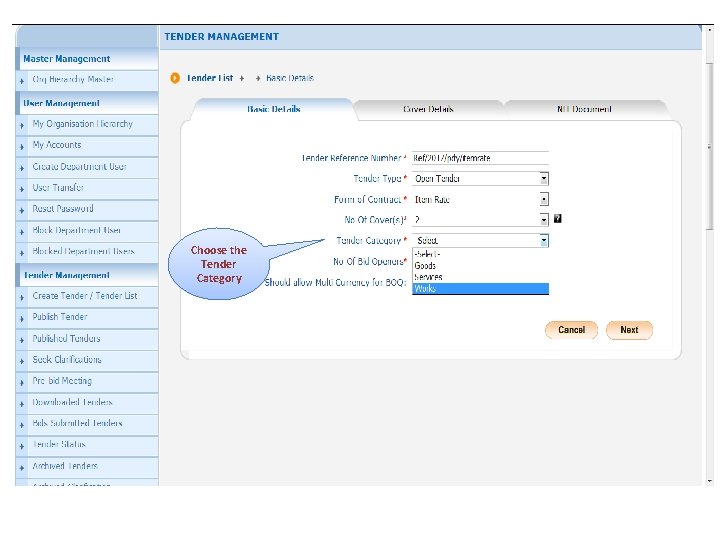Viewport: 720px width, 540px height.
Task: Click into Tender Reference Number field
Action: pyautogui.click(x=480, y=158)
